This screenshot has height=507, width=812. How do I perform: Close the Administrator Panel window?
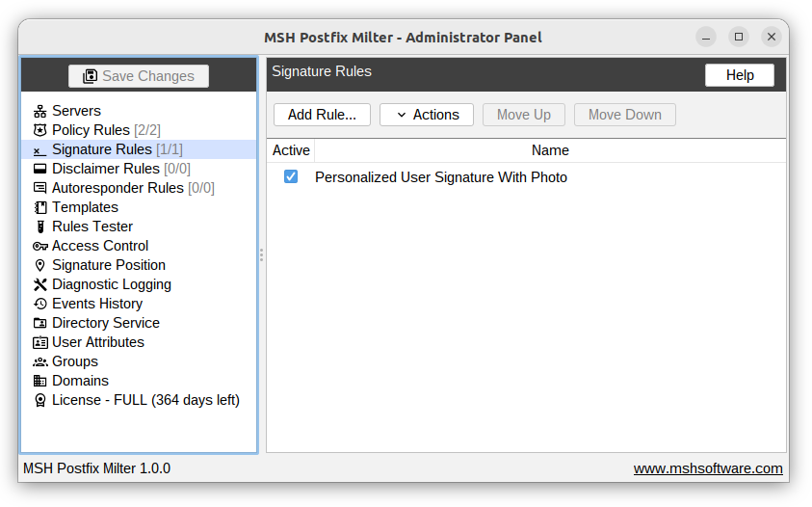[x=772, y=37]
